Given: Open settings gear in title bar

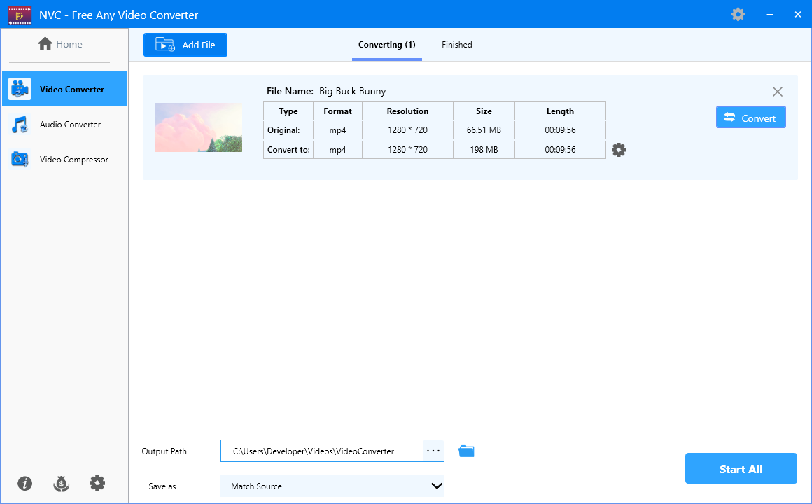Looking at the screenshot, I should pyautogui.click(x=738, y=15).
